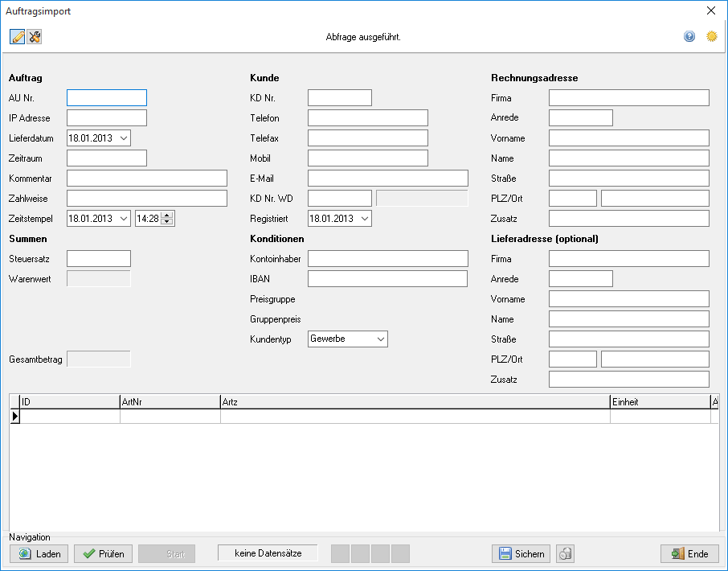Click the Laden button with globe icon
Image resolution: width=728 pixels, height=571 pixels.
(x=39, y=554)
